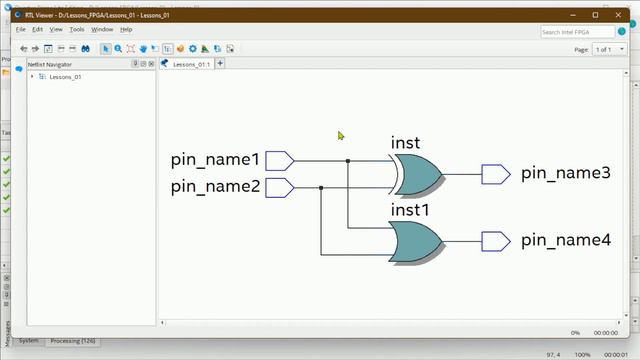Click the last toolbar icon with dotted box
The height and width of the screenshot is (360, 640).
pos(230,49)
